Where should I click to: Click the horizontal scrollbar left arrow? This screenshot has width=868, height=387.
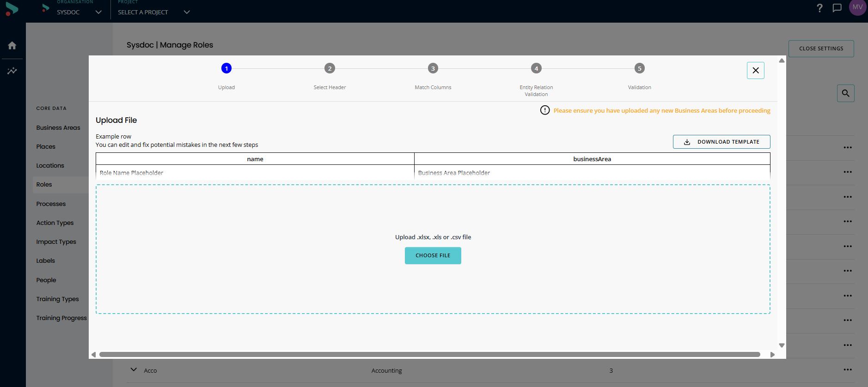[x=94, y=355]
